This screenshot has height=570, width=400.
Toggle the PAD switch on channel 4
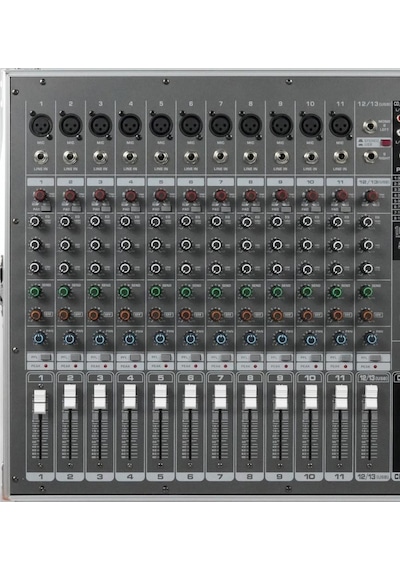coord(136,208)
